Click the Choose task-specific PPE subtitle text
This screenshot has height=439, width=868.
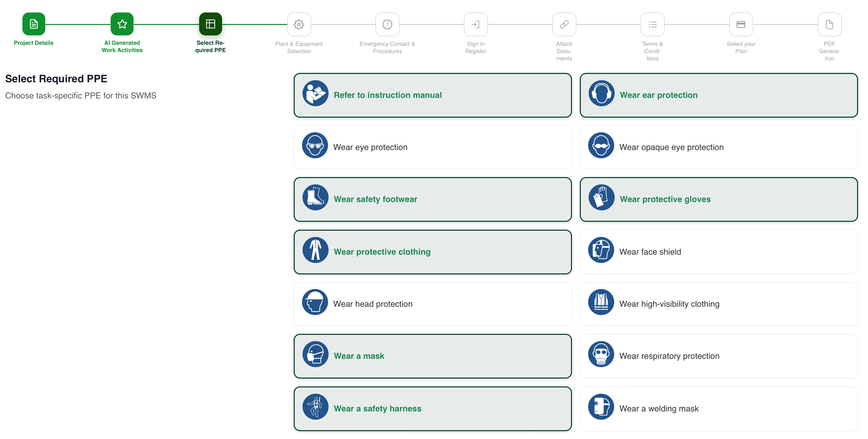coord(81,96)
